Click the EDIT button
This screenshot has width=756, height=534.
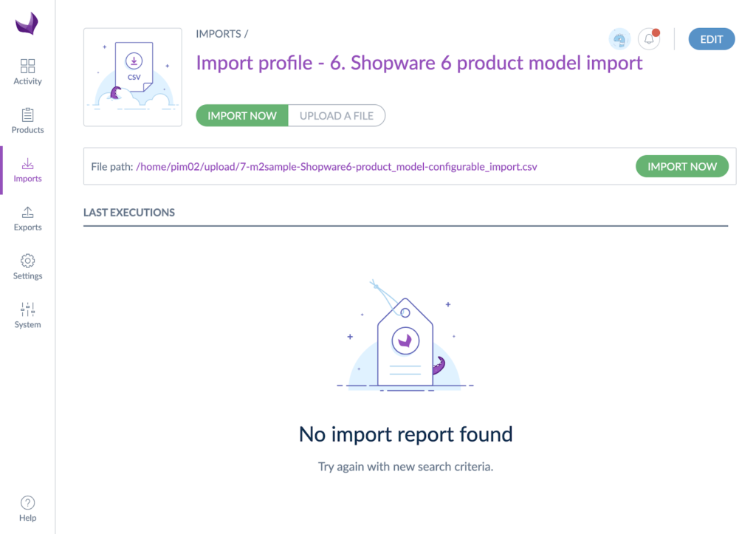[711, 38]
